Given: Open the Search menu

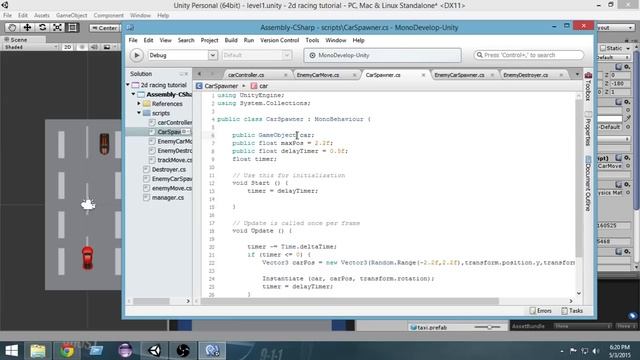Looking at the screenshot, I should (x=186, y=40).
